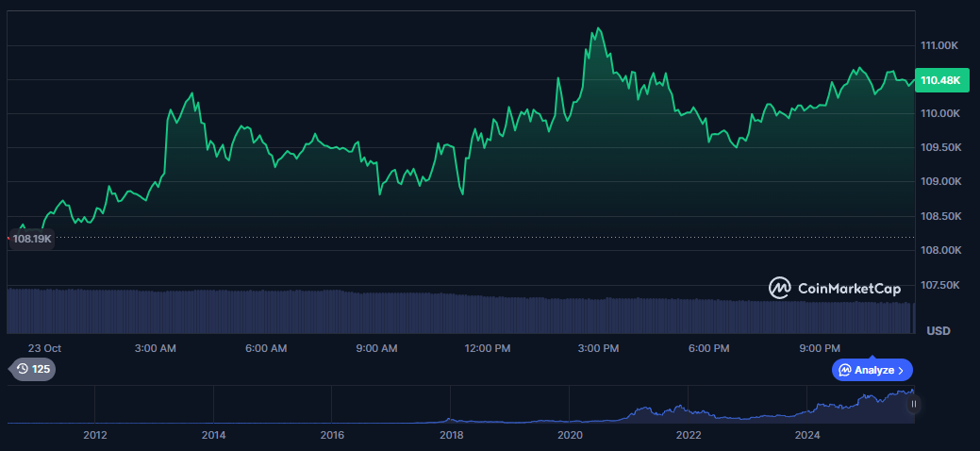
Task: Select 2024 on the navigator timeline
Action: pos(807,435)
